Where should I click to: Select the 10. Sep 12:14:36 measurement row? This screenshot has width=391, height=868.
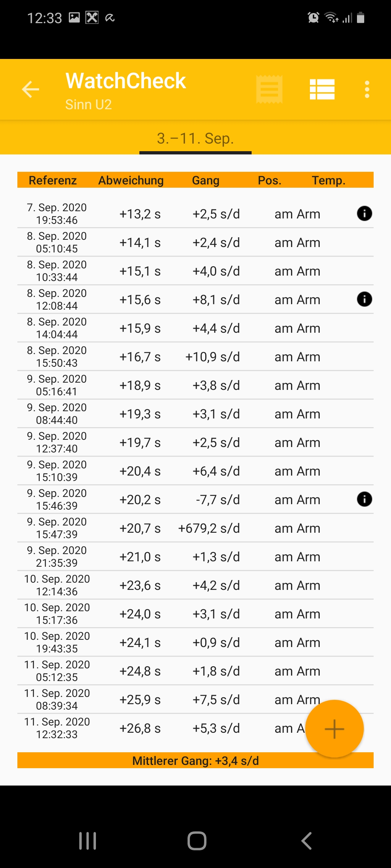point(195,585)
